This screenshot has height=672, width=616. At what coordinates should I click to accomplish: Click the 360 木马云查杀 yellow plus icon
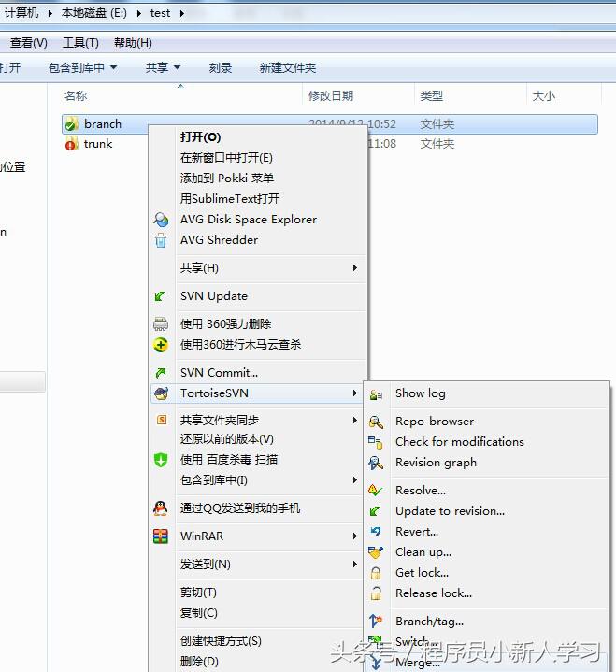(161, 345)
